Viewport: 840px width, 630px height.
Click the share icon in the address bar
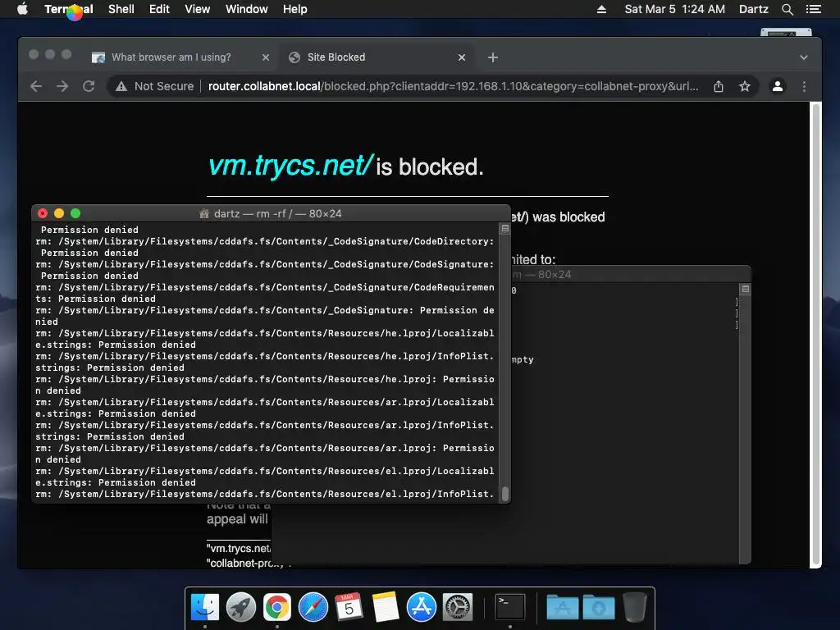point(719,86)
